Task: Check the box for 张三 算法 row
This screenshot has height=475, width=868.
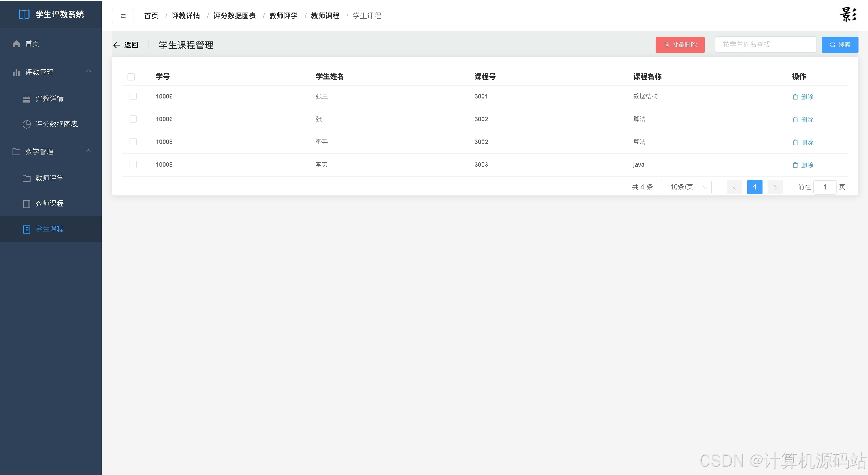Action: (133, 119)
